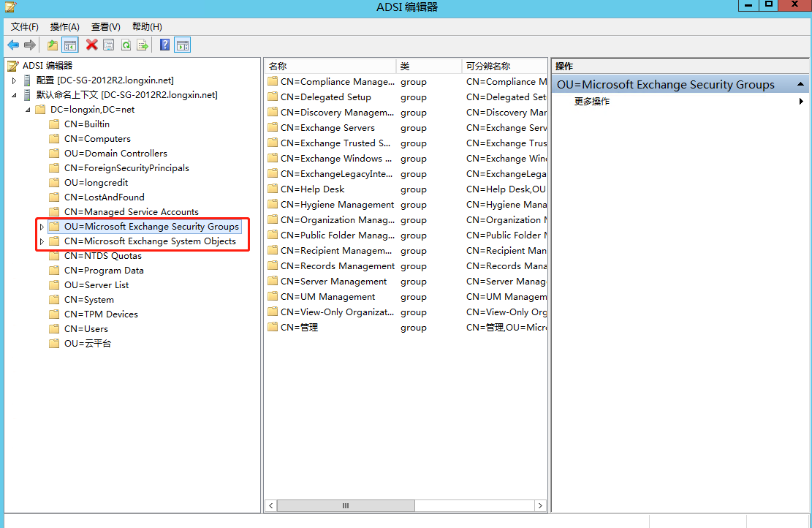The height and width of the screenshot is (528, 812).
Task: Click the Forward navigation arrow in toolbar
Action: click(29, 45)
